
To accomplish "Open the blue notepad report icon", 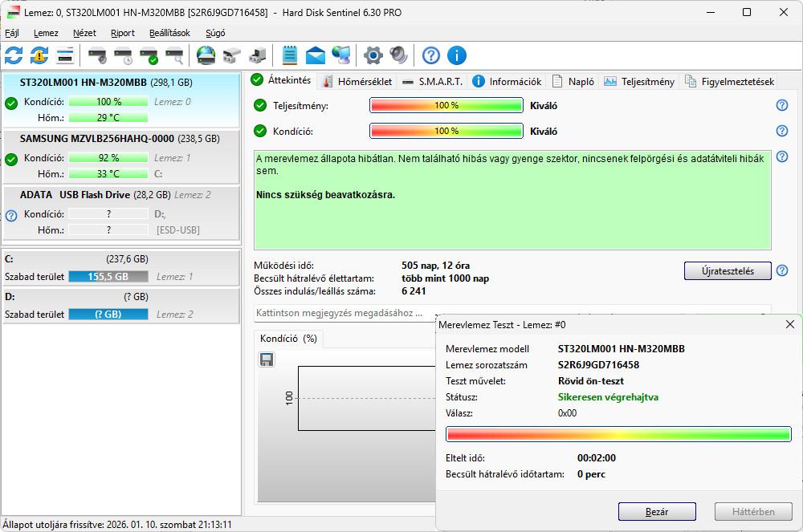I will (x=289, y=55).
